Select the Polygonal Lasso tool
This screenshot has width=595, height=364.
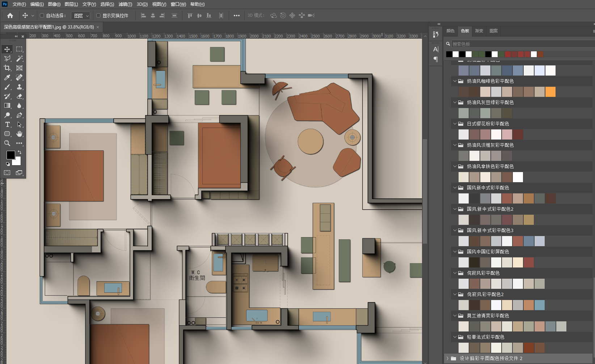(x=7, y=59)
